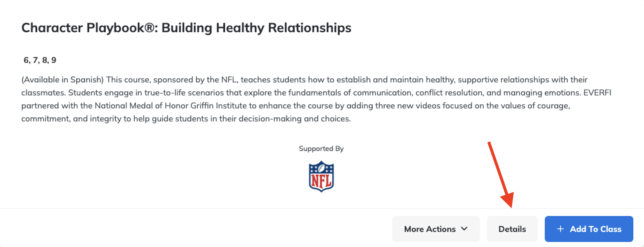Expand the More Actions chevron arrow

pos(464,229)
